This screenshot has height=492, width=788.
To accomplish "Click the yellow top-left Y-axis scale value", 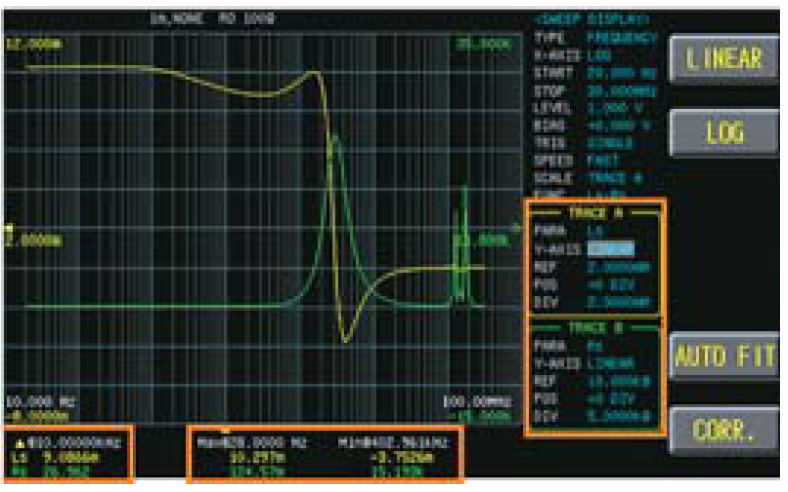I will (x=34, y=44).
